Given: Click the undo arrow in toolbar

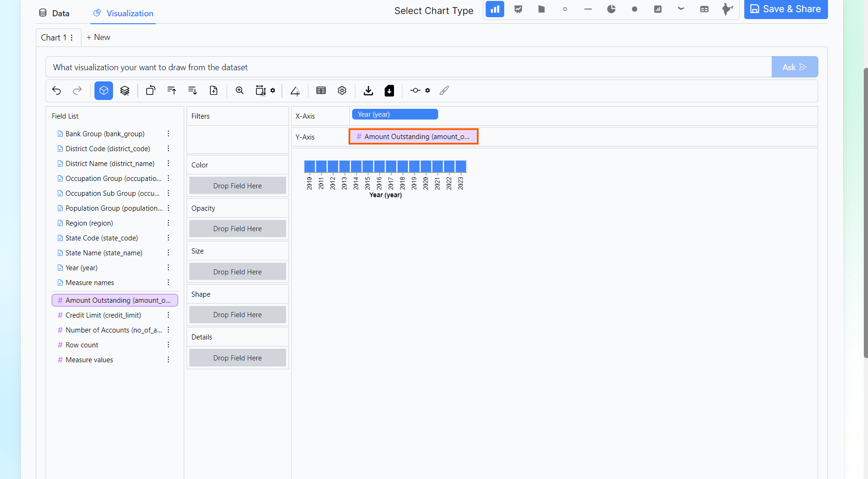Looking at the screenshot, I should [57, 91].
